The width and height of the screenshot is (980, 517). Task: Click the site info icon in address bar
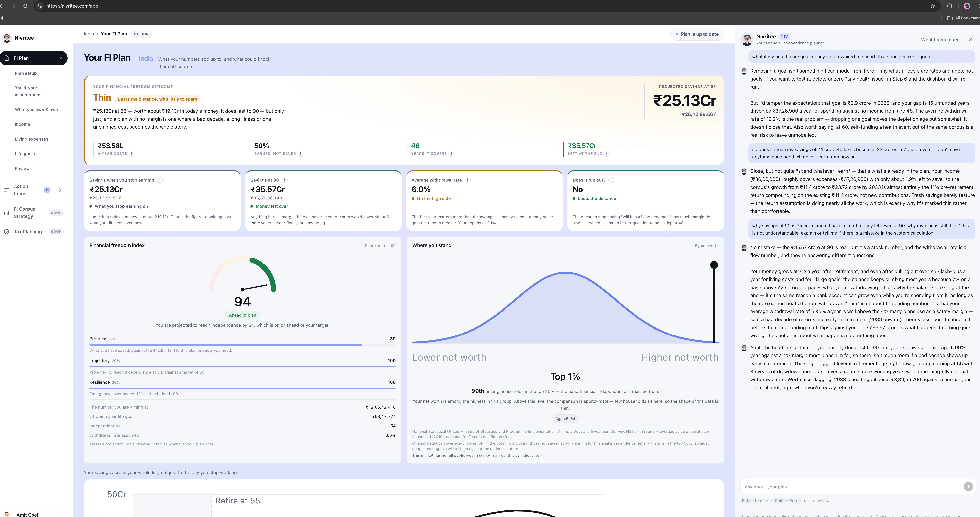tap(40, 6)
